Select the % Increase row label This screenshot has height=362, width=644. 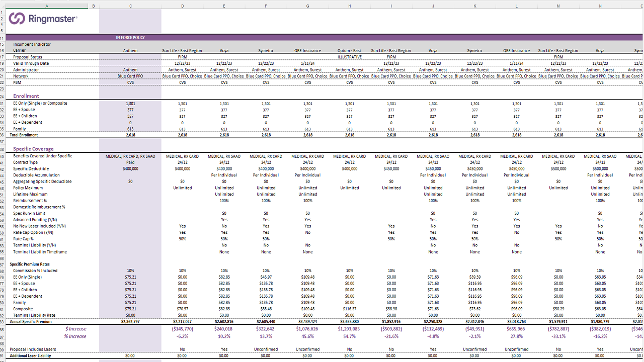coord(75,336)
